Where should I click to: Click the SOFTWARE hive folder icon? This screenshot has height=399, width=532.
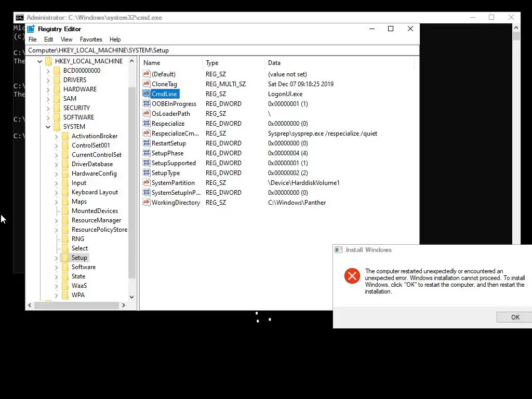point(57,117)
